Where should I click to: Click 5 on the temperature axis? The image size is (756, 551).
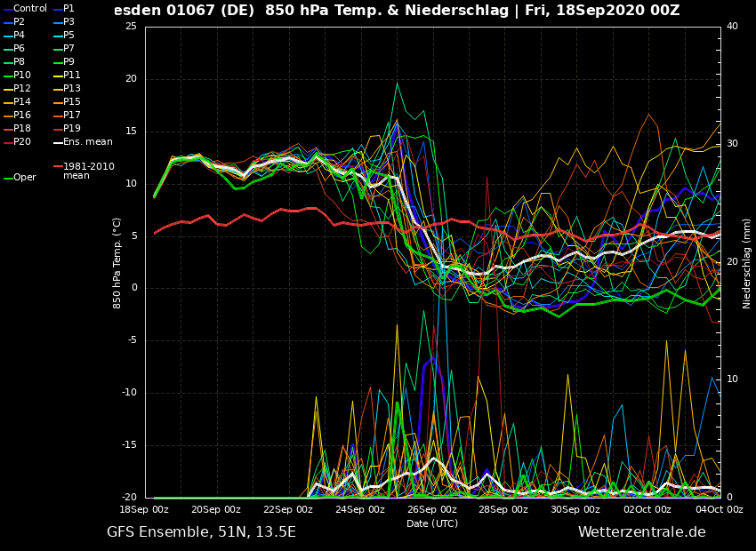(x=134, y=236)
